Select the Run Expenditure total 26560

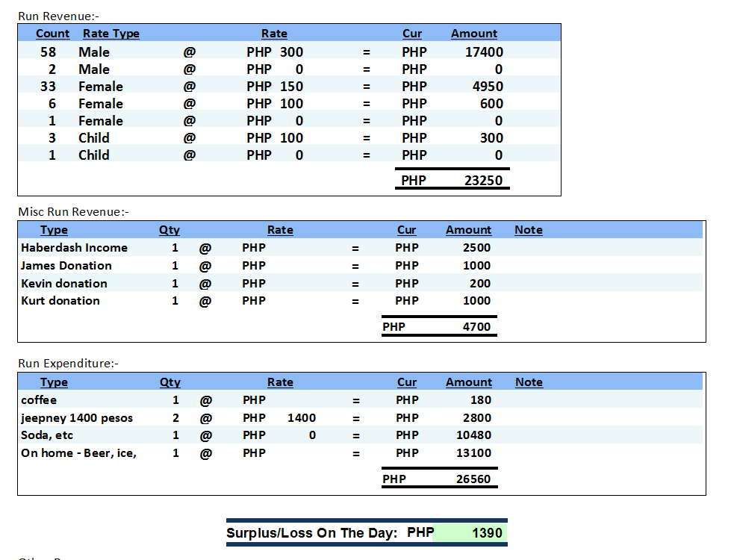(473, 479)
